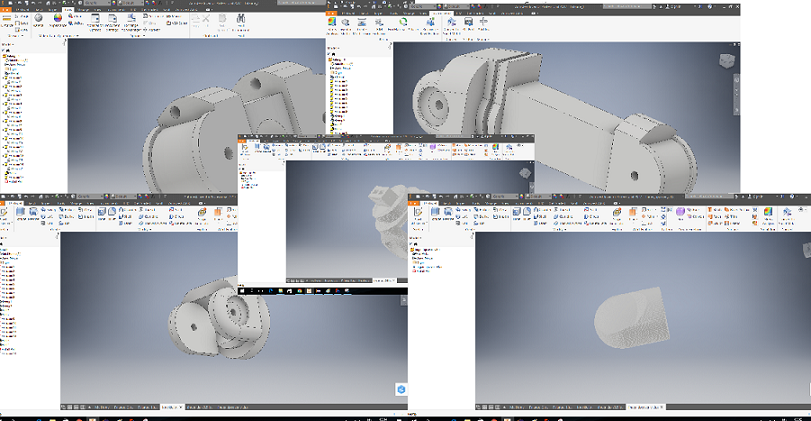Click Sign In in bottom-right window title bar

click(758, 197)
